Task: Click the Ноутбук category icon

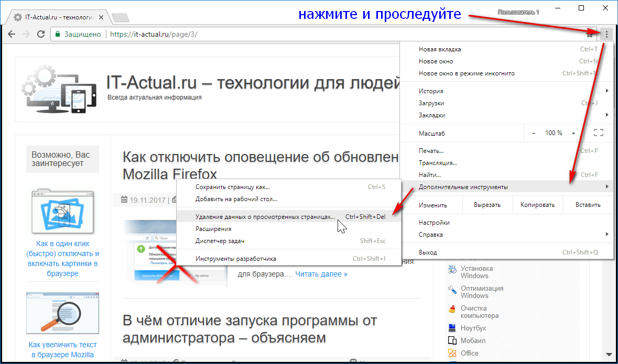Action: 452,328
